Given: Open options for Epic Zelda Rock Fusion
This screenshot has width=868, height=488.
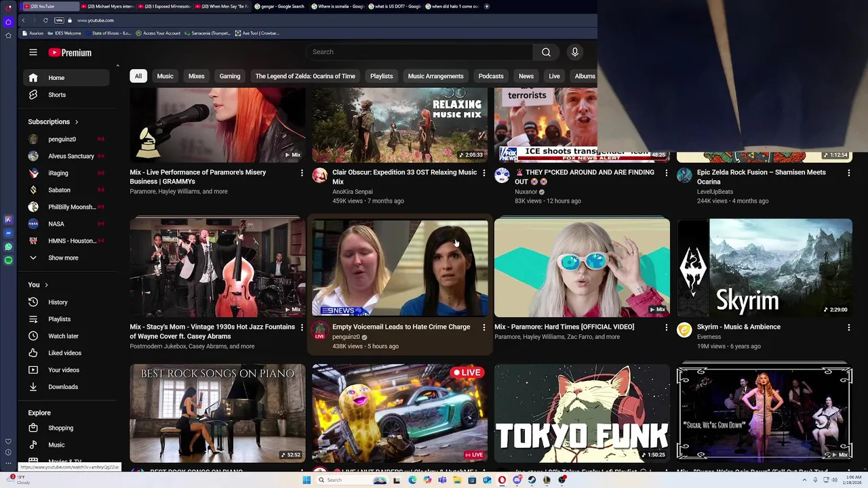Looking at the screenshot, I should [x=848, y=173].
